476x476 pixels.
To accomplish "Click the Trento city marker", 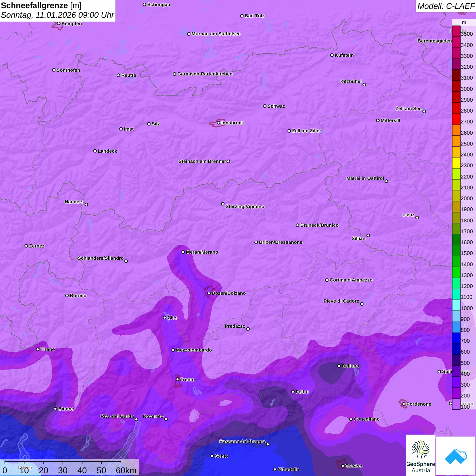I will [x=177, y=379].
